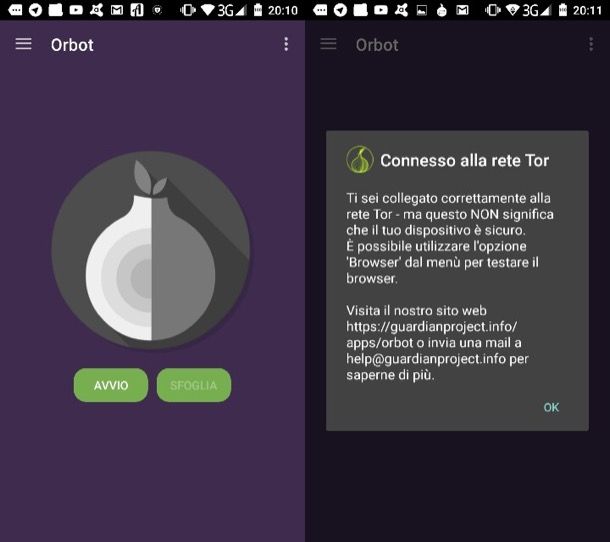Open the hamburger menu on left Orbot screen
This screenshot has width=610, height=542.
tap(23, 44)
